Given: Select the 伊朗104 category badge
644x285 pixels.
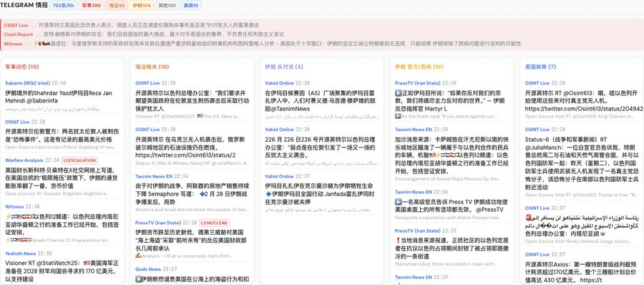Looking at the screenshot, I should (x=142, y=5).
